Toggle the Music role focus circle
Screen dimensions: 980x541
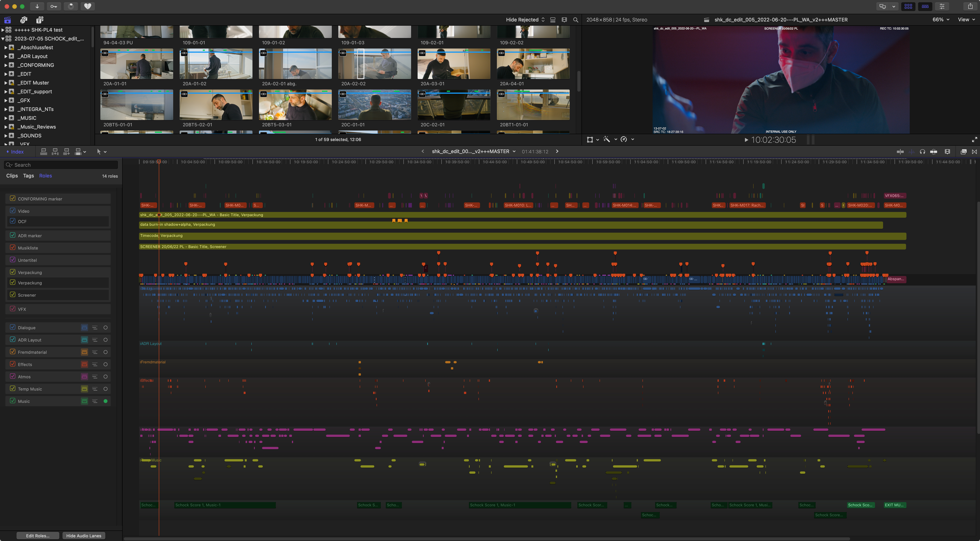click(x=105, y=401)
